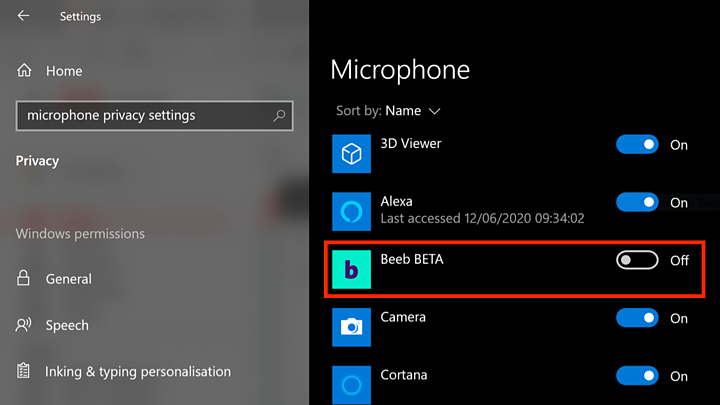The image size is (720, 405).
Task: Disable the Alexa microphone toggle
Action: [x=637, y=202]
